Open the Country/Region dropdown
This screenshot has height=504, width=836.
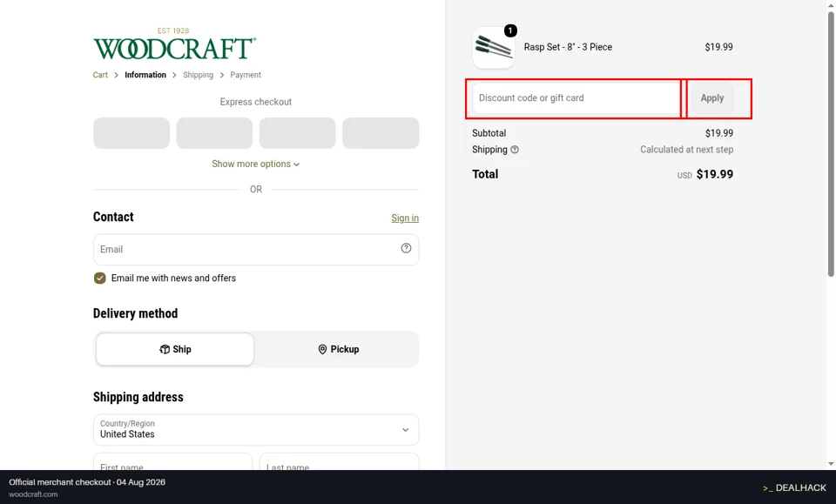pos(256,429)
